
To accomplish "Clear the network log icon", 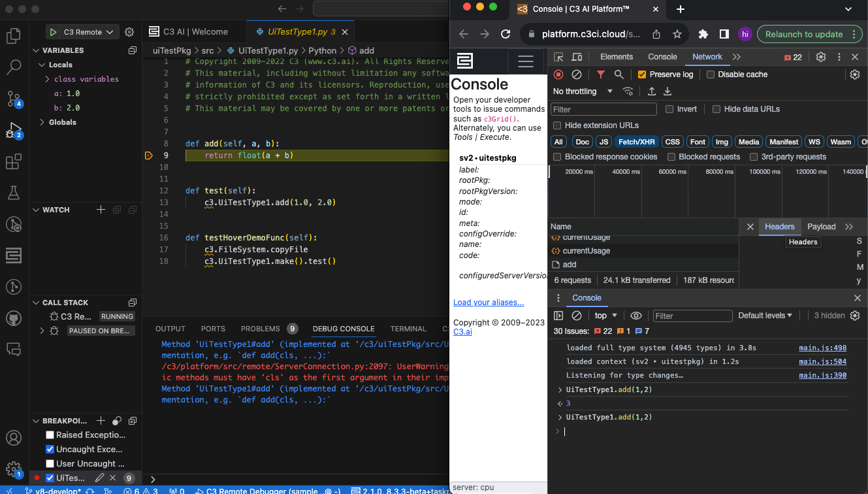I will tap(577, 74).
